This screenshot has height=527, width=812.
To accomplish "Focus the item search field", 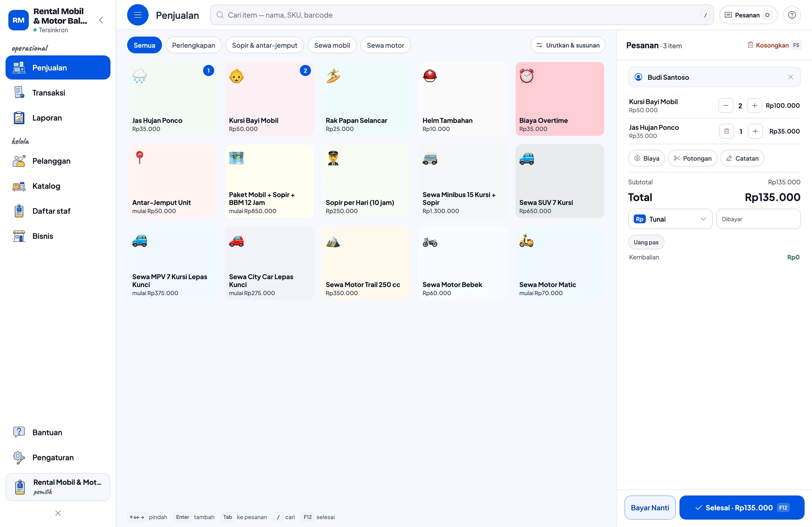I will pyautogui.click(x=461, y=15).
